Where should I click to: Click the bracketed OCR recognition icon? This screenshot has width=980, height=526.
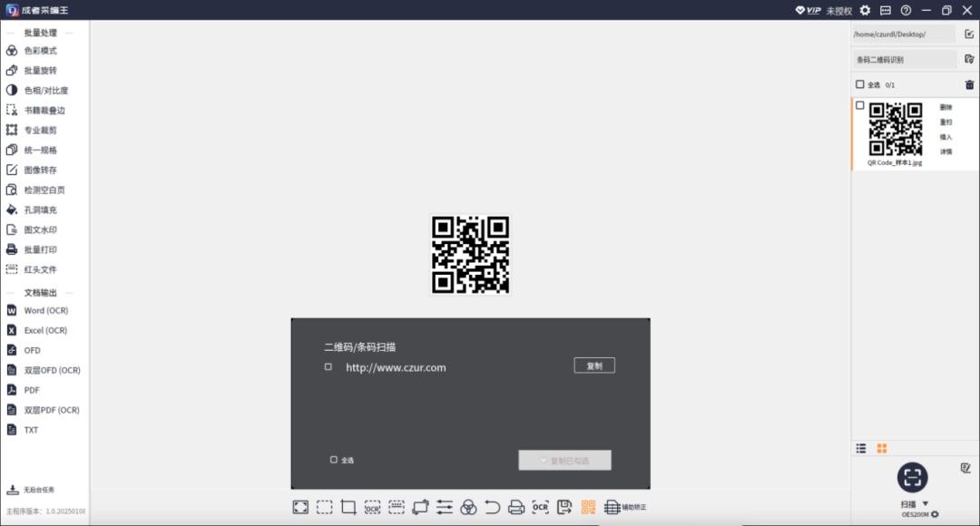click(x=540, y=507)
